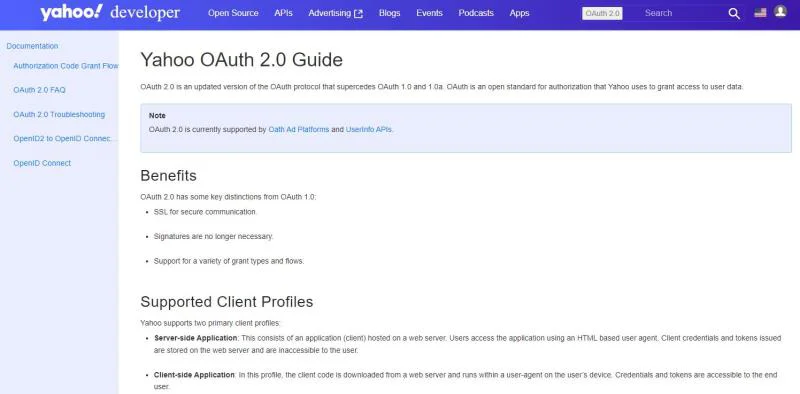Open the OpenID Connect sidebar link
800x394 pixels.
click(x=42, y=163)
